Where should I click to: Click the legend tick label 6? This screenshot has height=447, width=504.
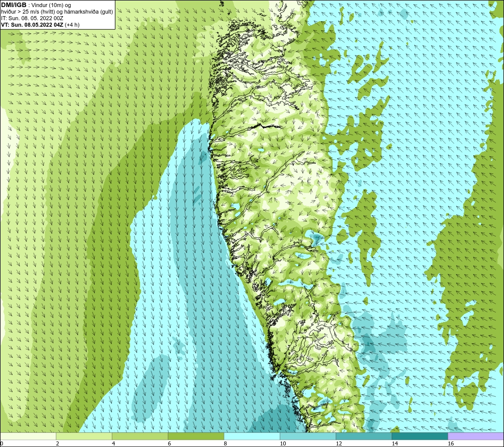169,443
